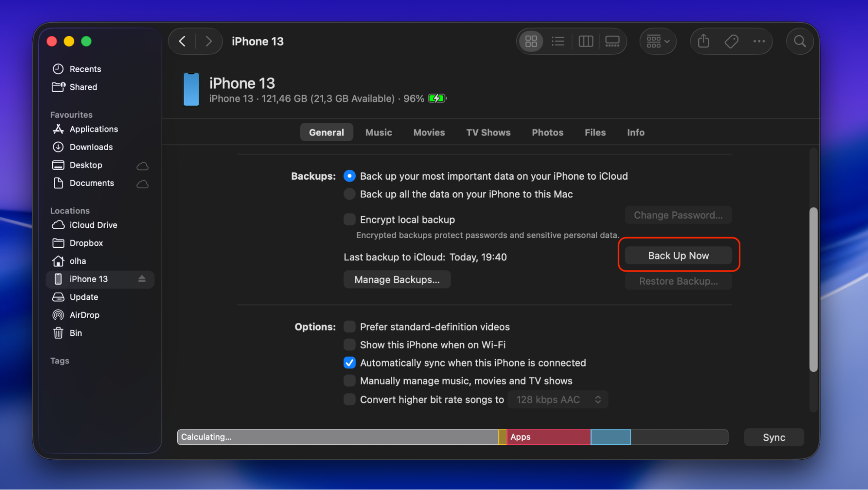Click the Restore Backup button
Viewport: 868px width, 490px height.
point(678,281)
